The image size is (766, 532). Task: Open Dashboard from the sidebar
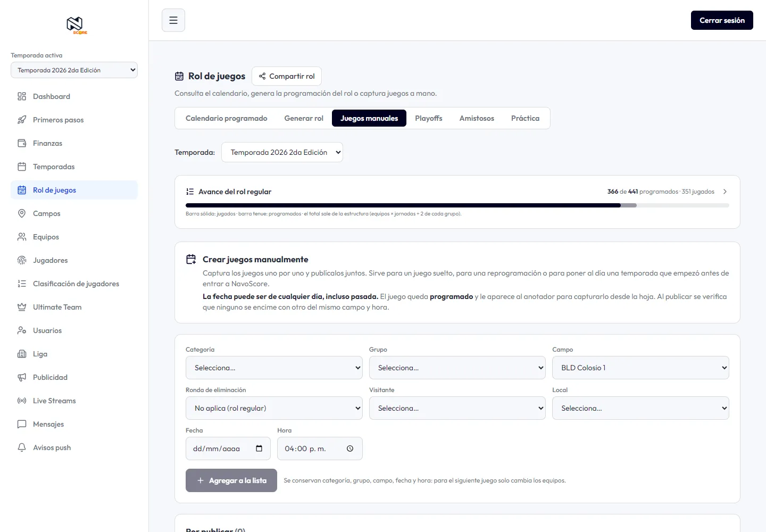[x=74, y=96]
